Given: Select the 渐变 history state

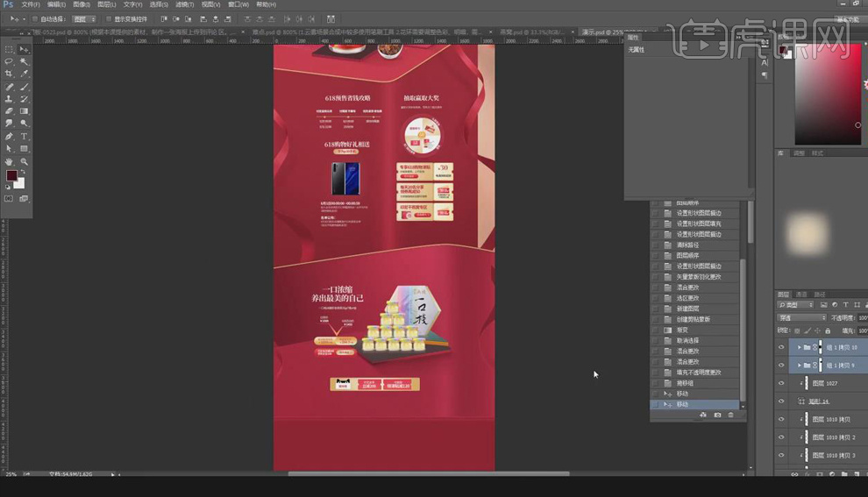Looking at the screenshot, I should pos(682,330).
